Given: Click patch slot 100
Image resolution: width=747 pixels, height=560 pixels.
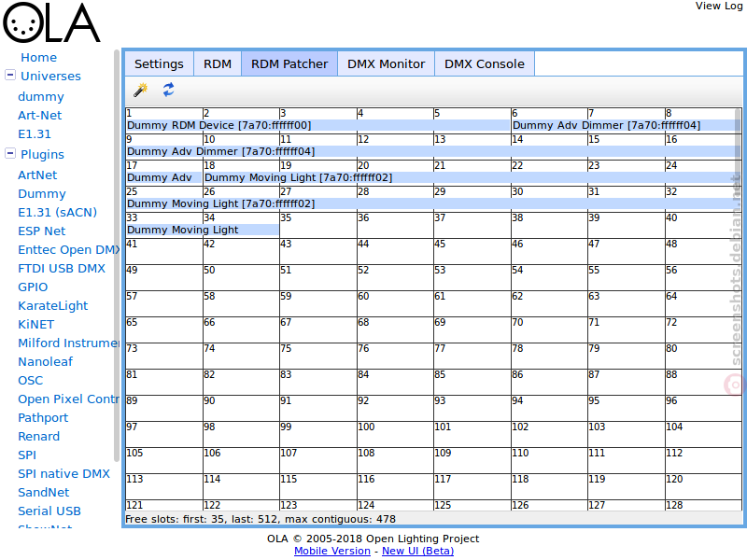Looking at the screenshot, I should point(395,434).
